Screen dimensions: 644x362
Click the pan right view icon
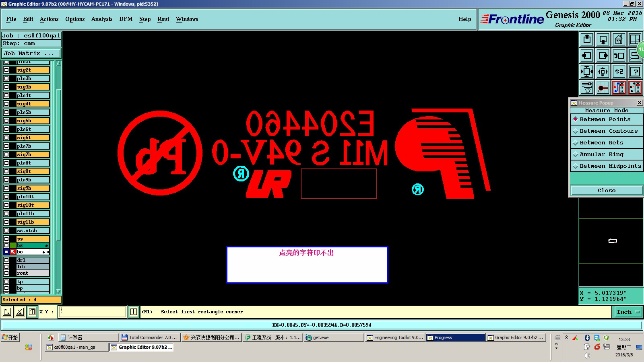pos(603,56)
